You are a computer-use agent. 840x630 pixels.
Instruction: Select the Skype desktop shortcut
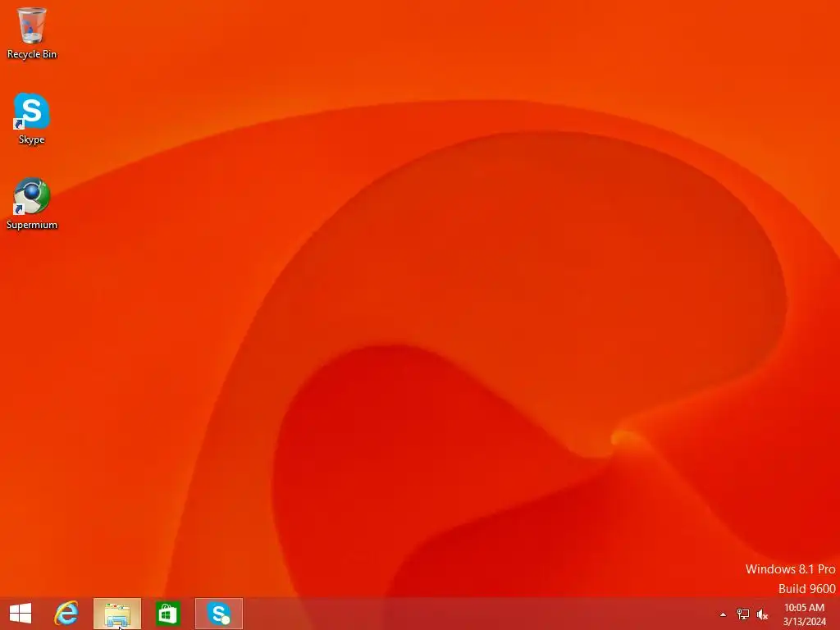pyautogui.click(x=32, y=118)
